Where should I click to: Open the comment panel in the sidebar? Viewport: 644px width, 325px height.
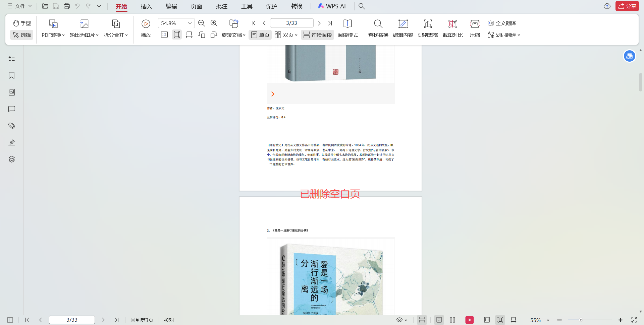[11, 109]
